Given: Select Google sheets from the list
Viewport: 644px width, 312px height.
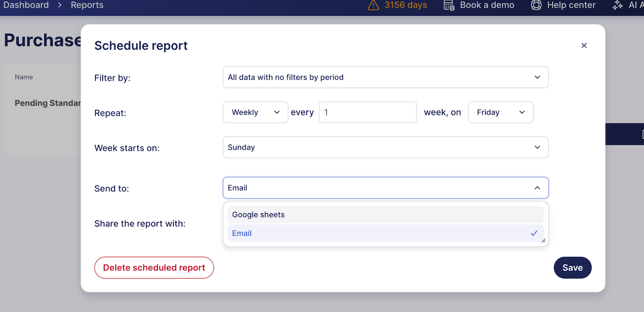Looking at the screenshot, I should [258, 215].
